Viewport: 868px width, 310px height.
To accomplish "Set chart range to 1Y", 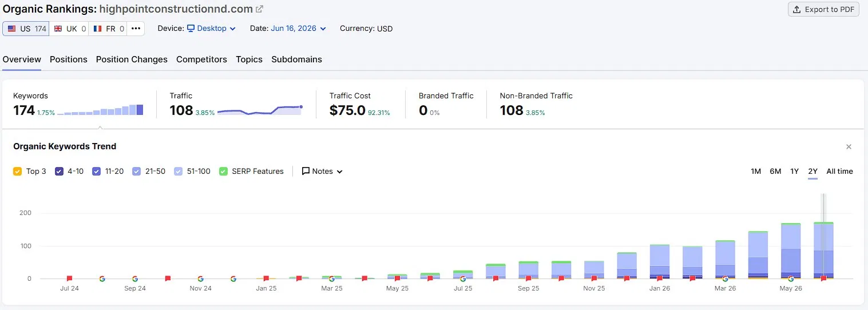I will coord(794,171).
